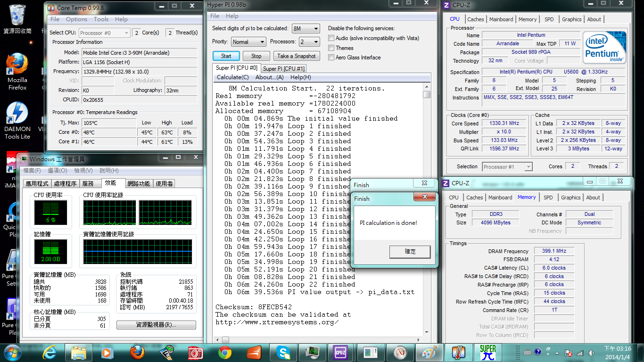Switch to Super PI [CPU #1] tab
This screenshot has height=362, width=644.
coord(284,69)
